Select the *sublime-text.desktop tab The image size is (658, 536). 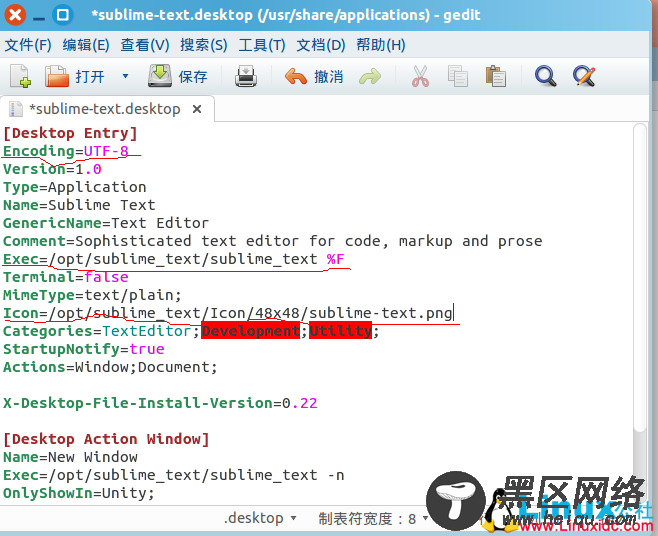click(x=105, y=109)
